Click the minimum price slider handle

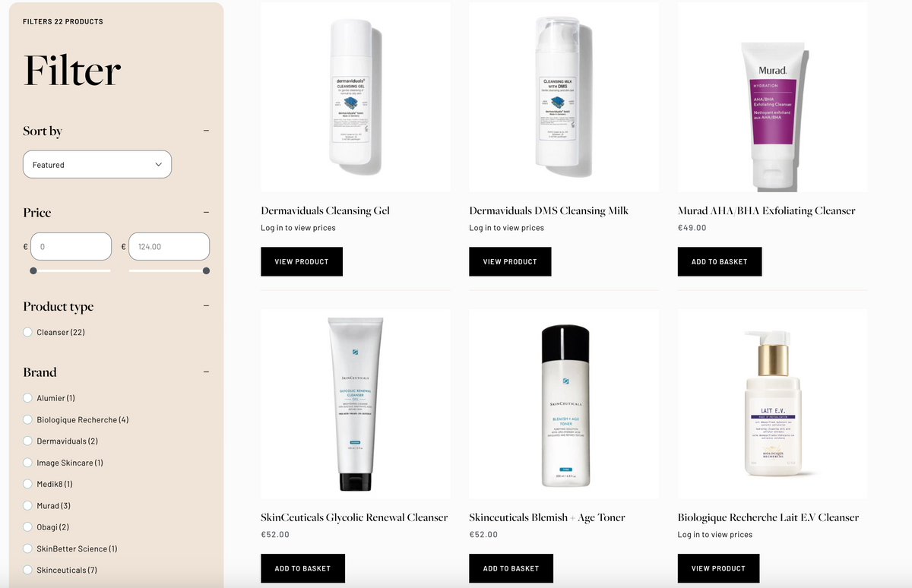[x=33, y=270]
